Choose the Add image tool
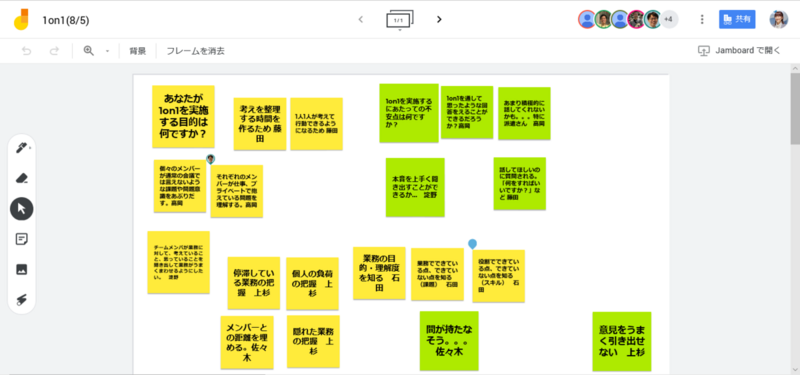The height and width of the screenshot is (375, 800). point(21,269)
